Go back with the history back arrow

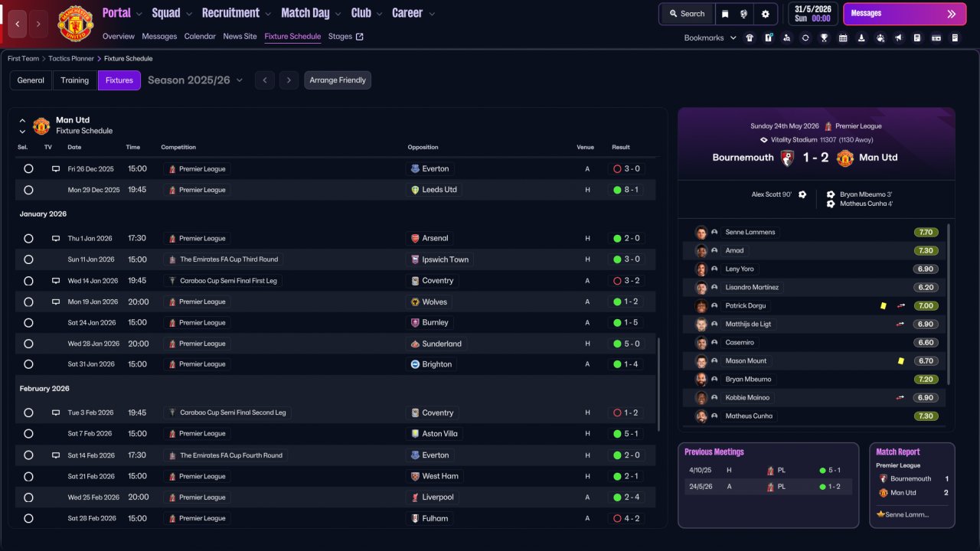point(18,24)
